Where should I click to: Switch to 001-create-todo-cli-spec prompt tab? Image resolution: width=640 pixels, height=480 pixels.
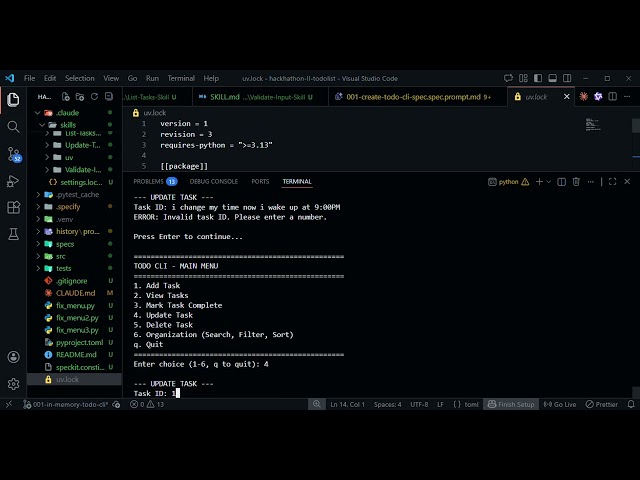[x=418, y=97]
